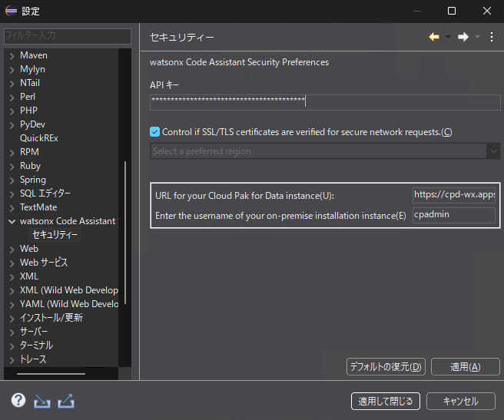The height and width of the screenshot is (420, 504).
Task: Expand the PyDev tree node
Action: [12, 125]
